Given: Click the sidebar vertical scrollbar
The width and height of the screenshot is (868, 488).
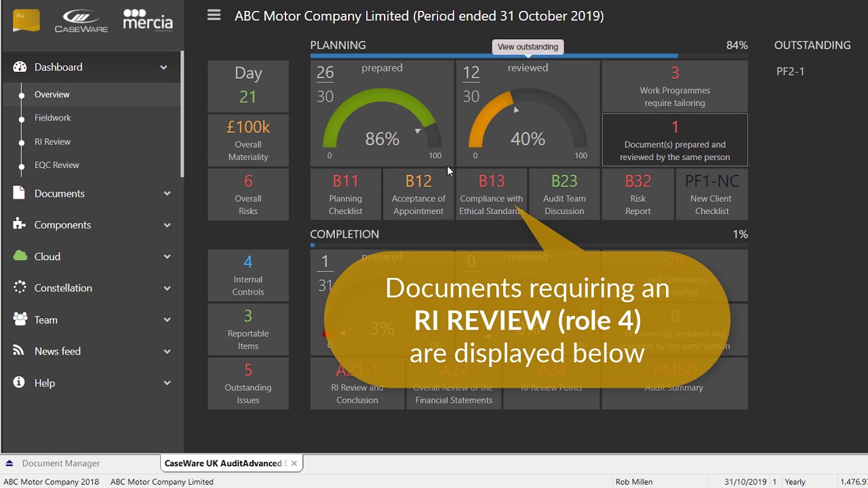Looking at the screenshot, I should click(182, 114).
